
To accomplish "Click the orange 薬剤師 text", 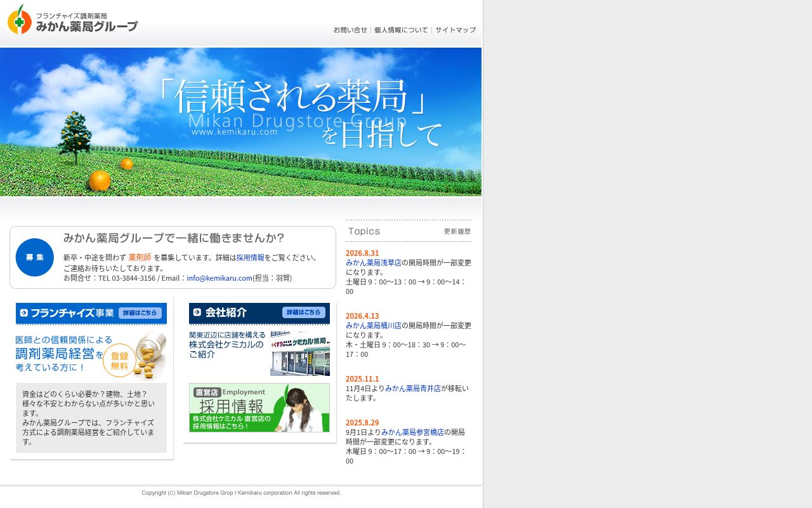I will pyautogui.click(x=140, y=257).
